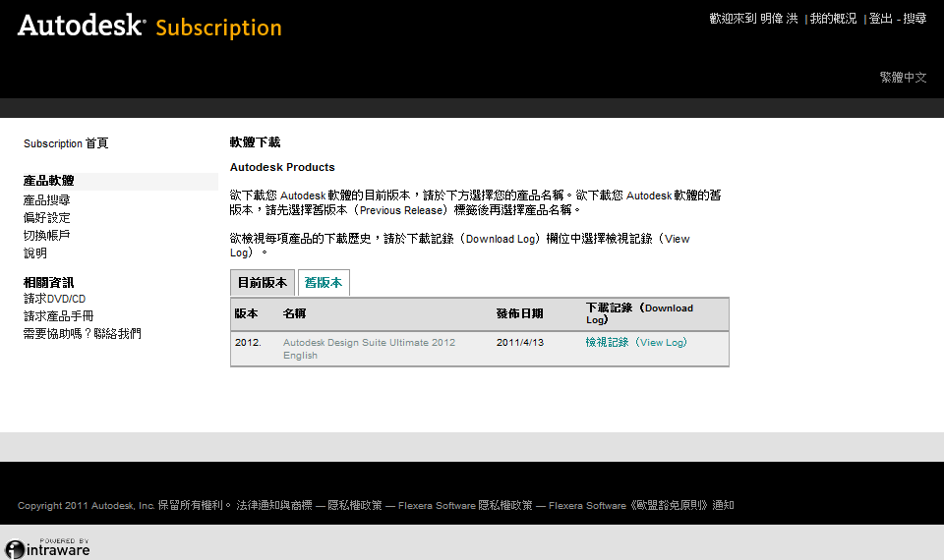This screenshot has height=560, width=944.
Task: Click the Autodesk Subscription logo
Action: click(x=149, y=26)
